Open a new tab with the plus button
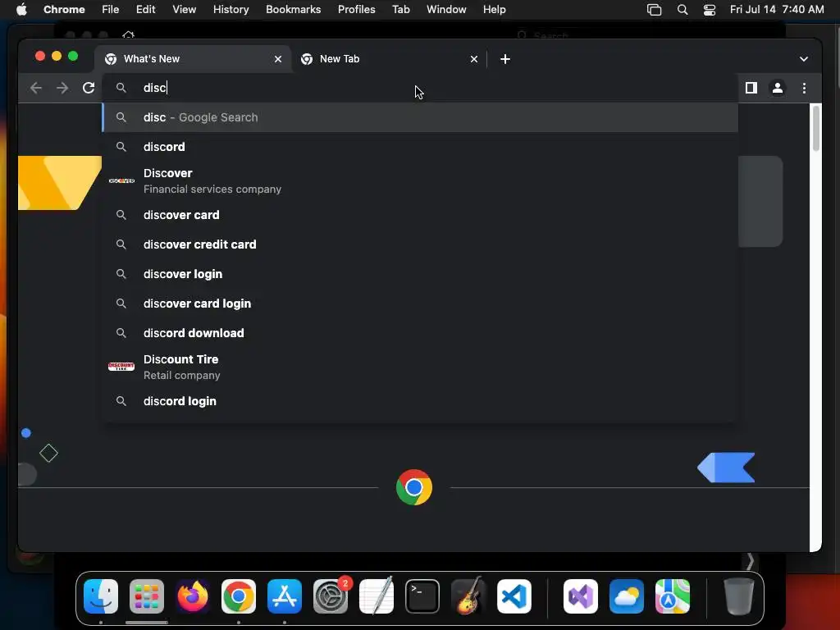This screenshot has height=630, width=840. 504,59
